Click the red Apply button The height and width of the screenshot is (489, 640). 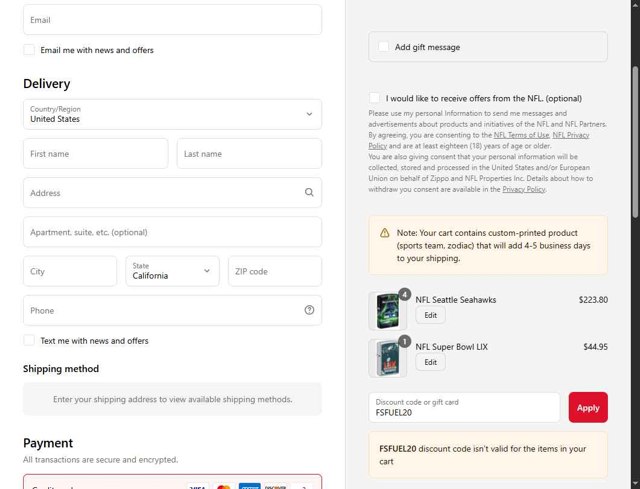(588, 407)
